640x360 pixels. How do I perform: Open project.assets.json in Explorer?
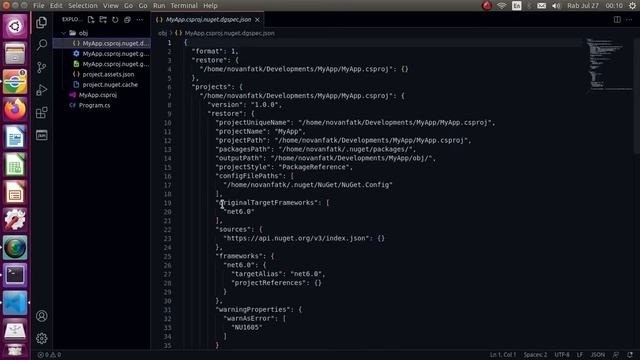pos(102,74)
